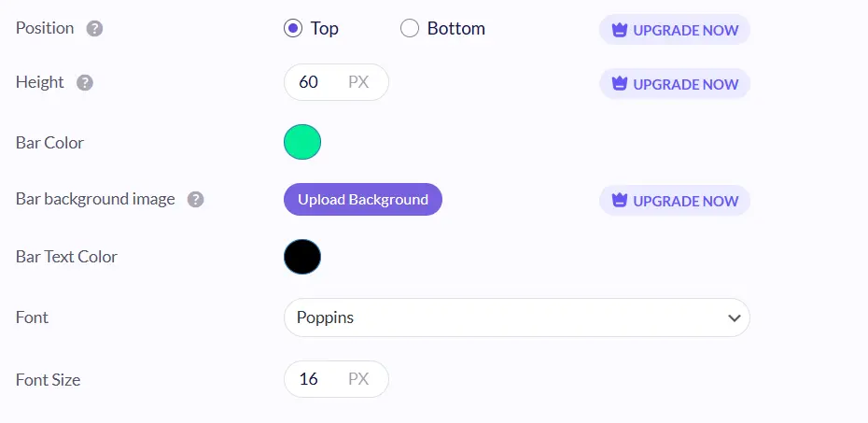Open the Font dropdown showing Poppins

pos(504,317)
